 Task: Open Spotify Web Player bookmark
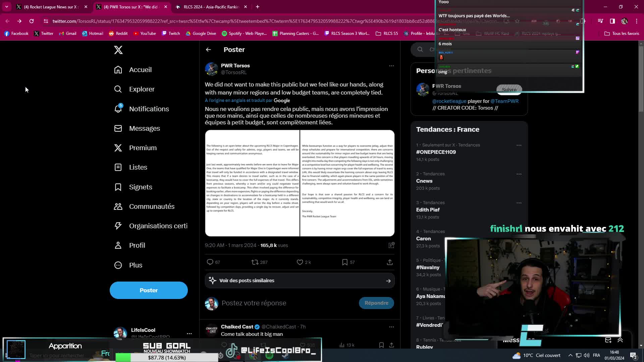pyautogui.click(x=244, y=34)
